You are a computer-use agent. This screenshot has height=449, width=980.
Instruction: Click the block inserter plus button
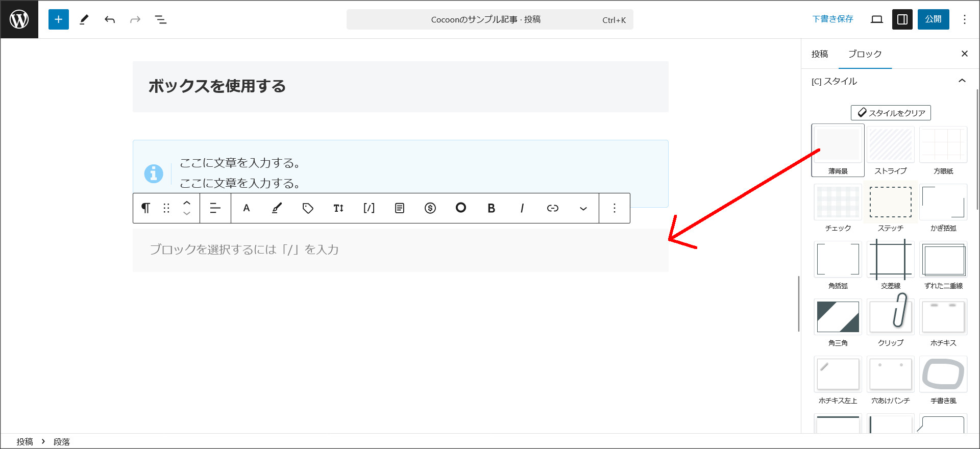coord(58,19)
